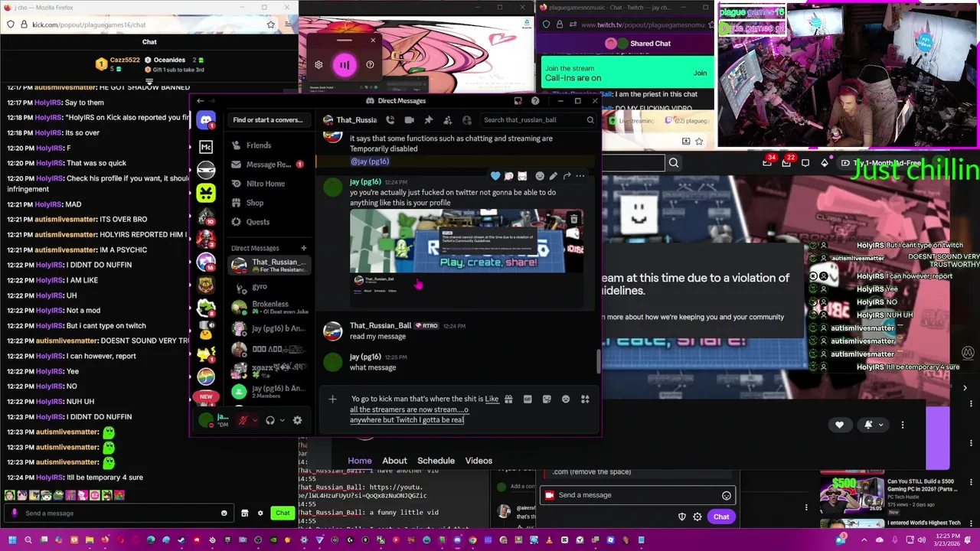Click the add attachment plus button
The image size is (980, 551).
332,399
